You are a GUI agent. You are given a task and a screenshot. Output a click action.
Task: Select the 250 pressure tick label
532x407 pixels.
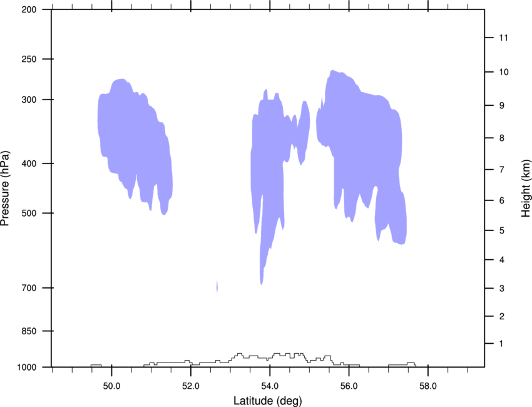pyautogui.click(x=29, y=59)
